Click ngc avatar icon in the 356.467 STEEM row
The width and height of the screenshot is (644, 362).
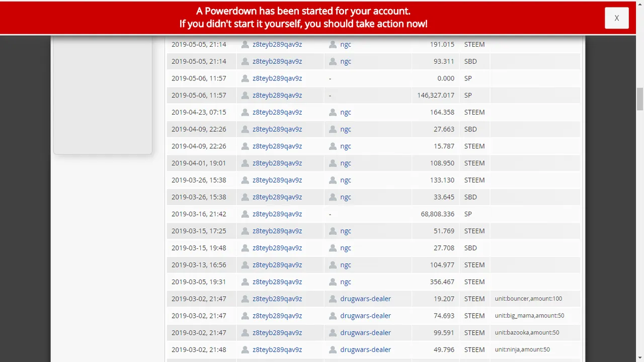pyautogui.click(x=333, y=282)
